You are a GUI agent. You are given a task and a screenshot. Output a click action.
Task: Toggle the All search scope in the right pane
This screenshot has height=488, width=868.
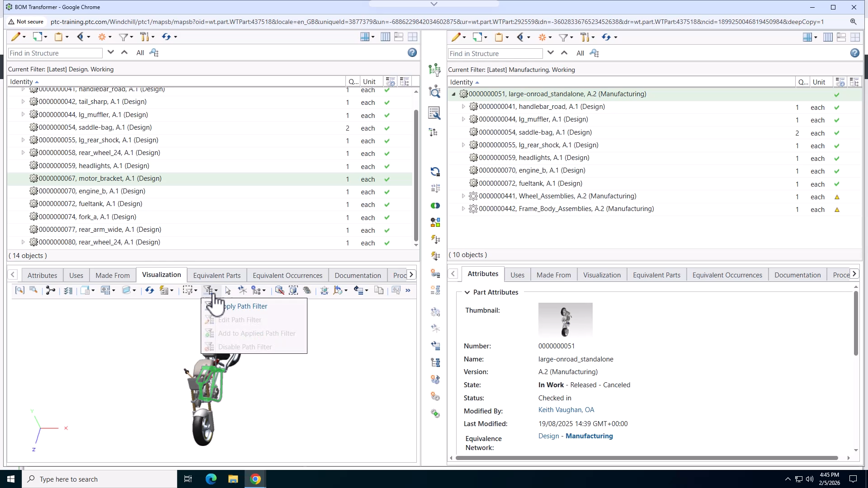click(580, 53)
